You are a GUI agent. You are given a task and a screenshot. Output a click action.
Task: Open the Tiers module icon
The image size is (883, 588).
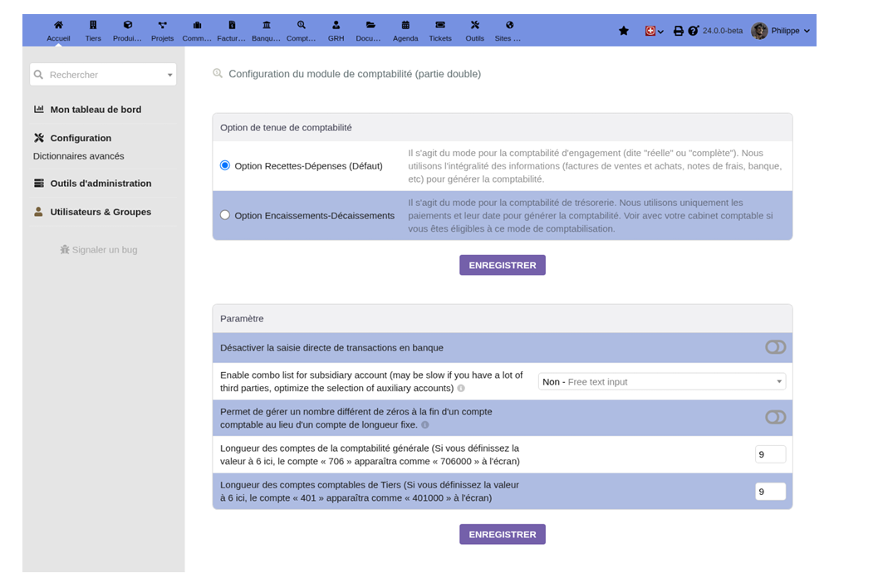[93, 25]
